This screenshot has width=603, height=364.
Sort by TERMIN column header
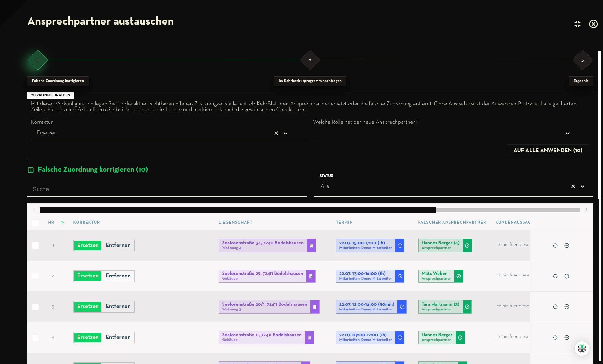point(344,222)
